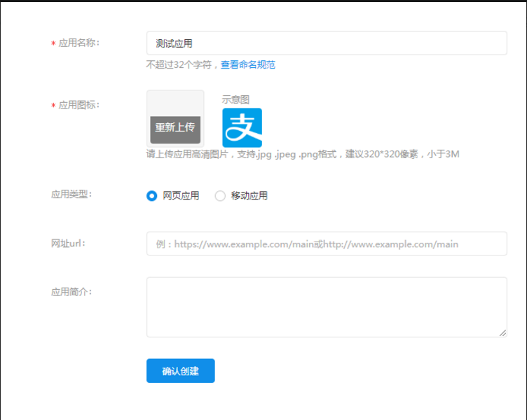Click the textarea resize handle

[x=502, y=333]
